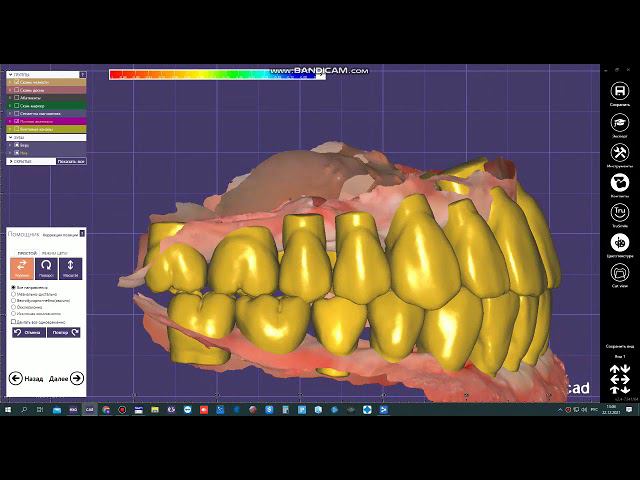The image size is (640, 480).
Task: Open the Windows Start menu
Action: (8, 409)
